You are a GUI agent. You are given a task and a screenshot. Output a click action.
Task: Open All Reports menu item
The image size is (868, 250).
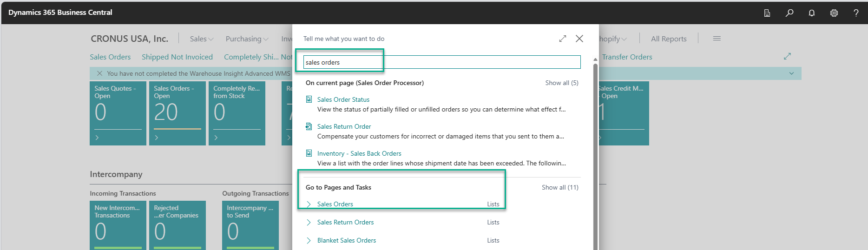669,39
